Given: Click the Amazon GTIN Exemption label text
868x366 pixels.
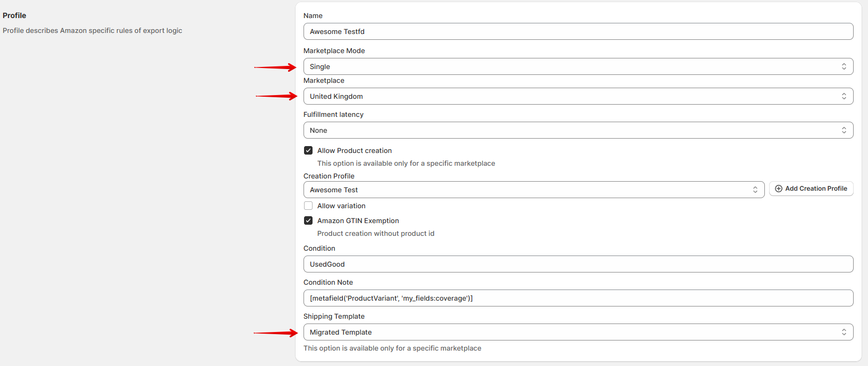Looking at the screenshot, I should point(358,220).
